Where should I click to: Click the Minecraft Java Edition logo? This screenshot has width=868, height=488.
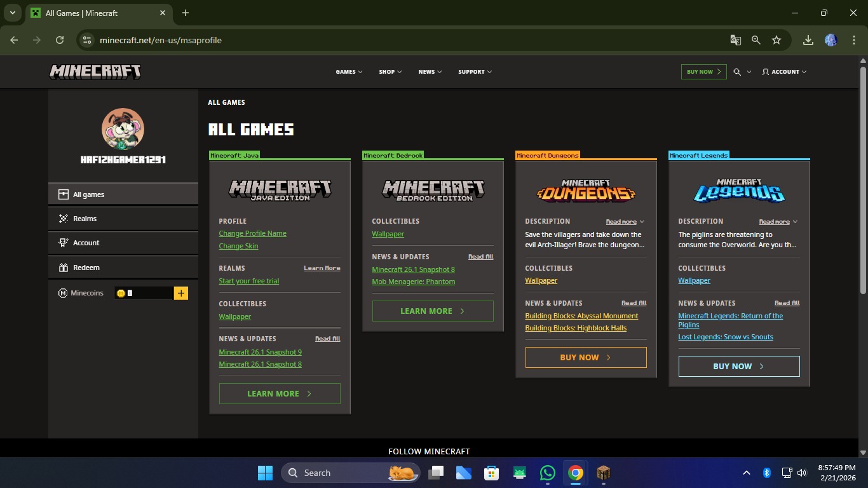click(280, 190)
